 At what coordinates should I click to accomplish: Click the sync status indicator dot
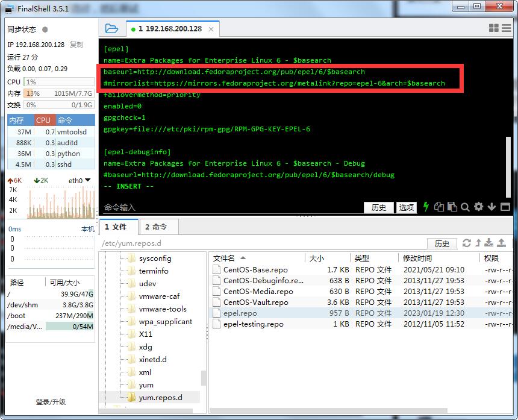tap(45, 30)
